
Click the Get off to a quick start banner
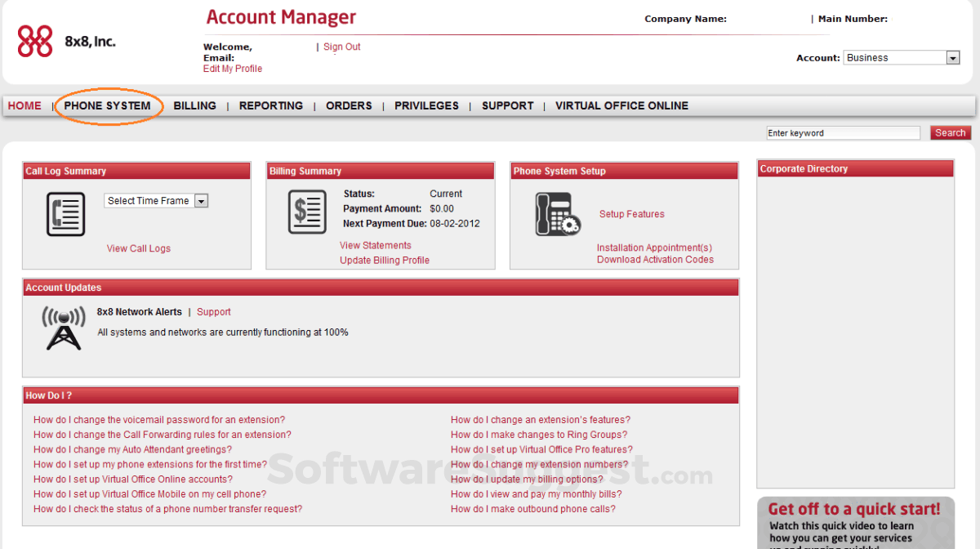(855, 523)
